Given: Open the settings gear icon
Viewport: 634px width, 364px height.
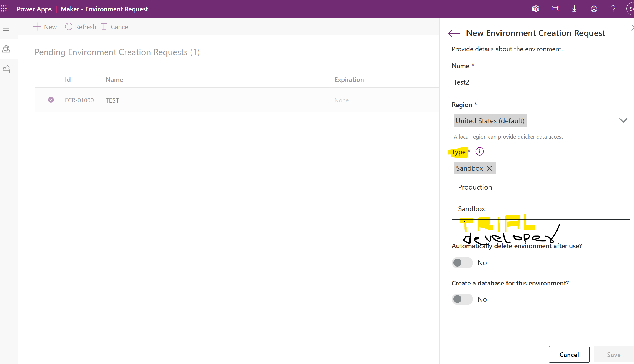Looking at the screenshot, I should coord(594,9).
